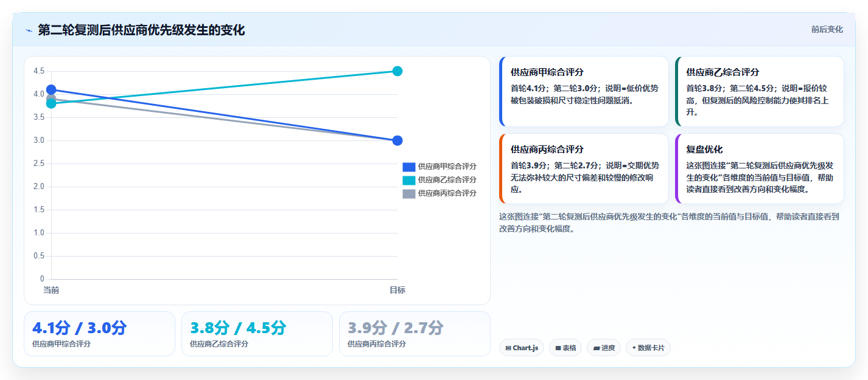Open the 供应商乙综合评分 description card
This screenshot has width=868, height=380.
point(760,91)
